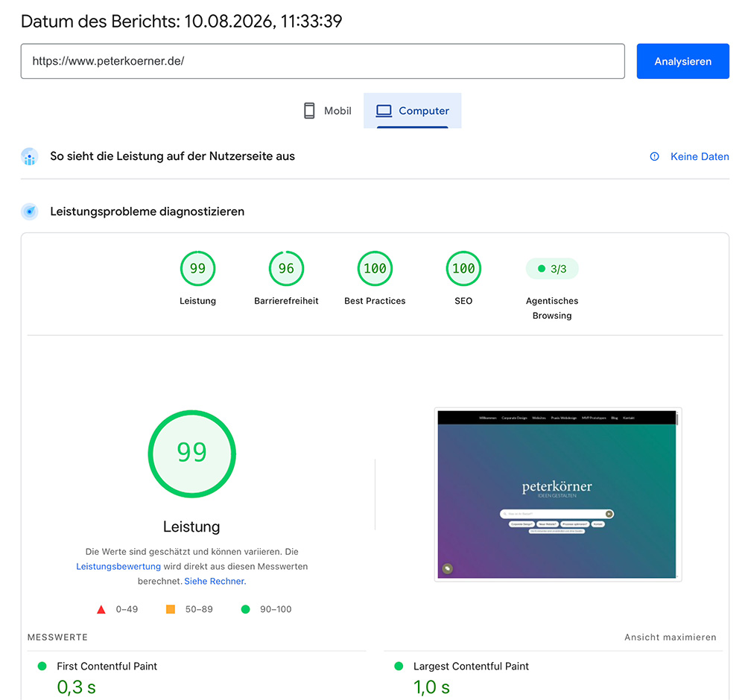Click the 0,3 s FCP value
The image size is (745, 700).
pos(77,687)
